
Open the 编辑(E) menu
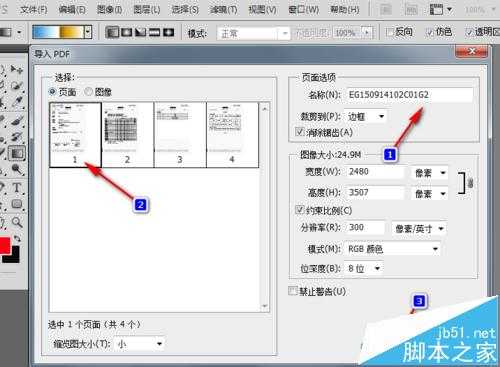[72, 10]
